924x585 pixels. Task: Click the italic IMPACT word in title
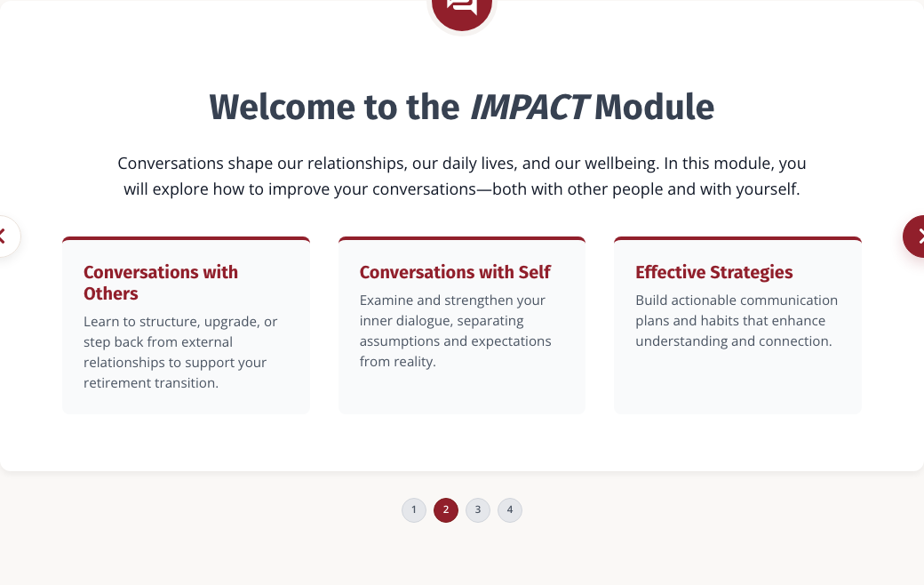[x=529, y=108]
